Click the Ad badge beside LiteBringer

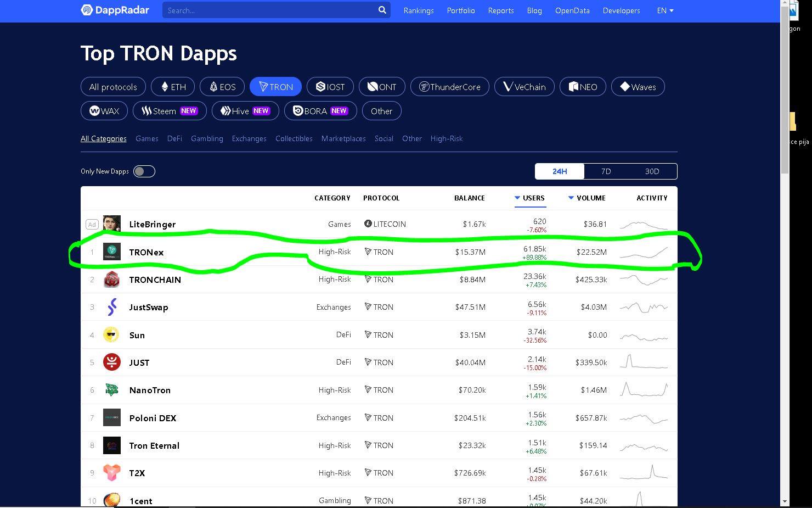[x=92, y=224]
